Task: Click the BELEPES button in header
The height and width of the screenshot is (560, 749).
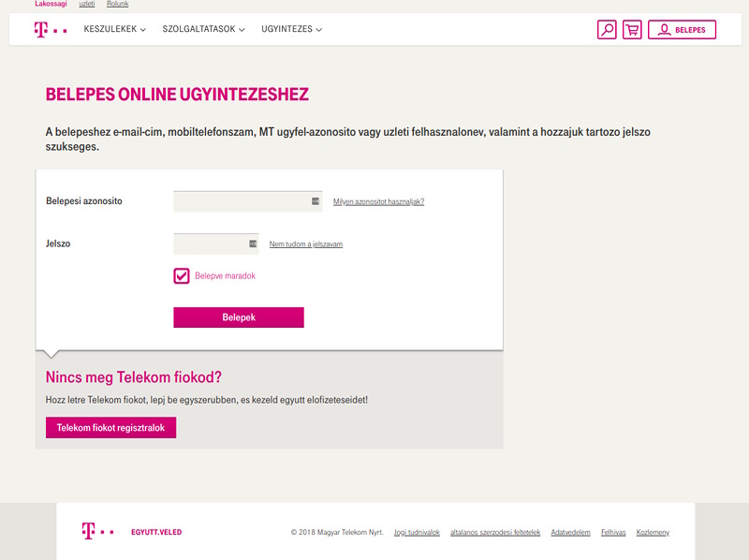Action: (x=682, y=30)
